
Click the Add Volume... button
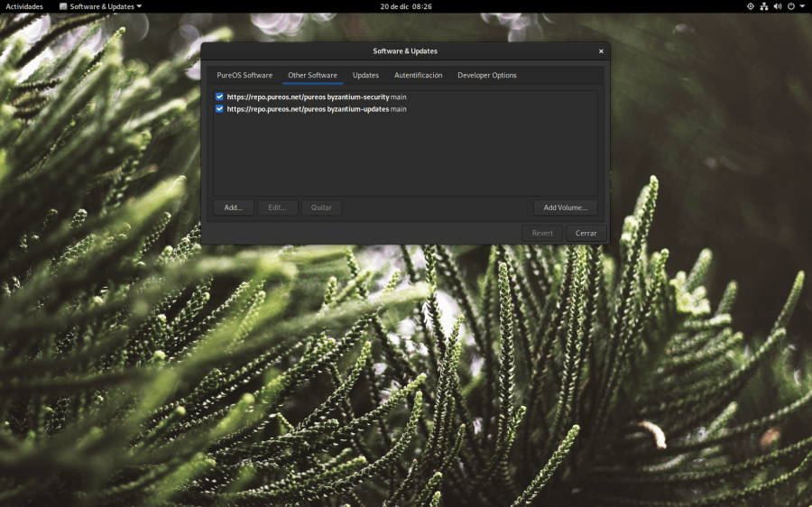(x=565, y=207)
